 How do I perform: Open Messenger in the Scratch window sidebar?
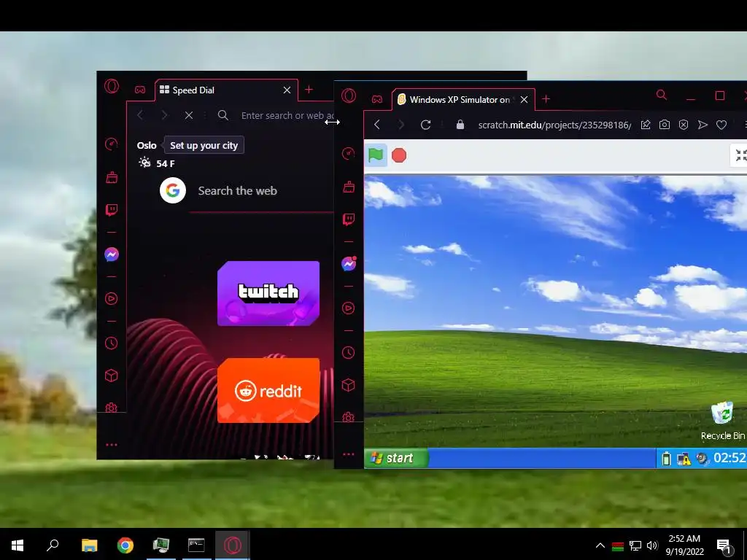point(349,263)
